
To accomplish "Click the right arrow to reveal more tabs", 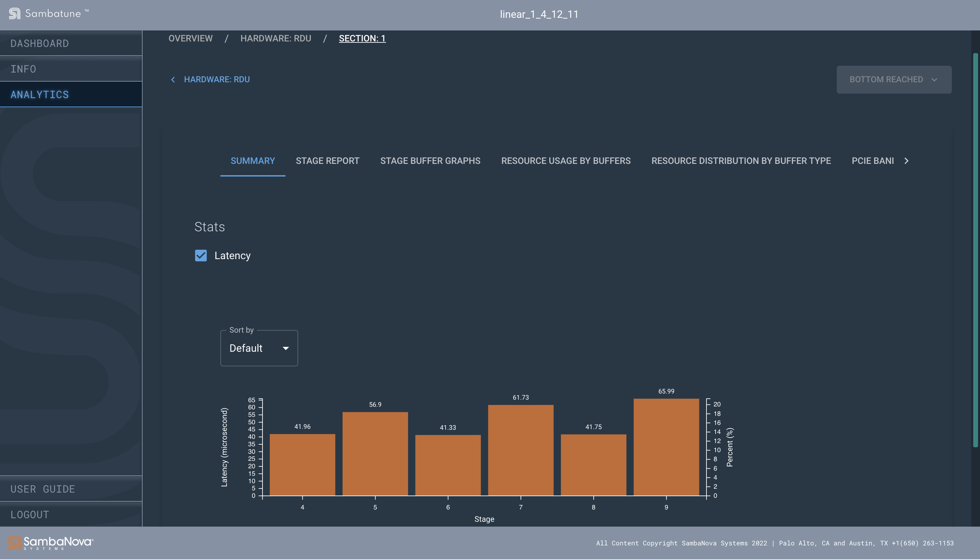I will 906,161.
